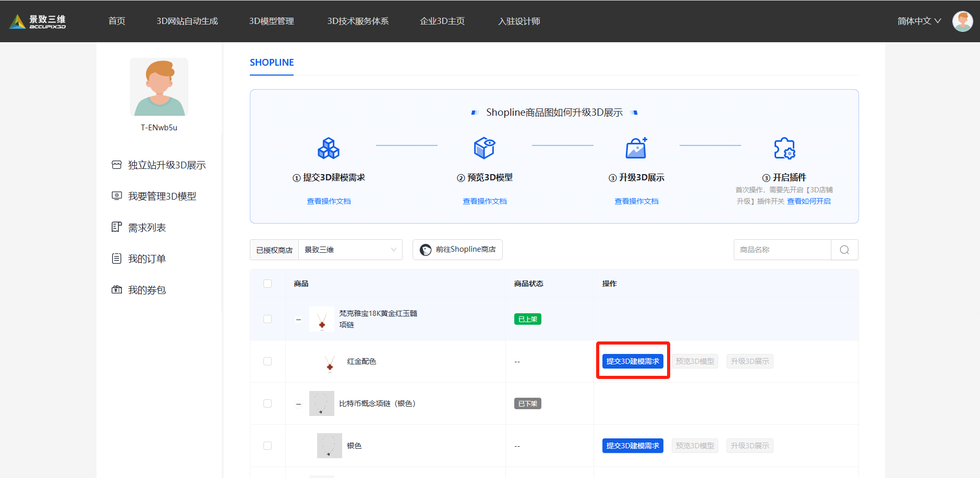Click the puzzle gear icon for 开启插件
The image size is (980, 478).
pos(784,148)
